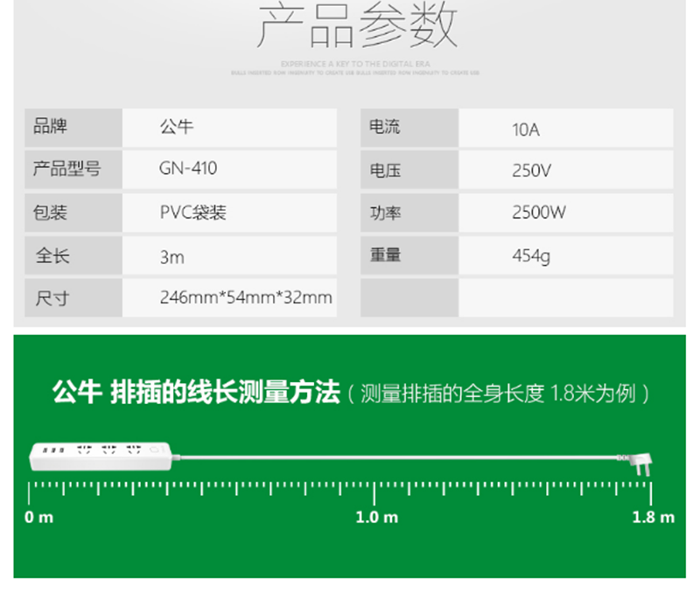The image size is (700, 592).
Task: Click the 246mm*54mm*32mm dimensions value
Action: click(245, 298)
